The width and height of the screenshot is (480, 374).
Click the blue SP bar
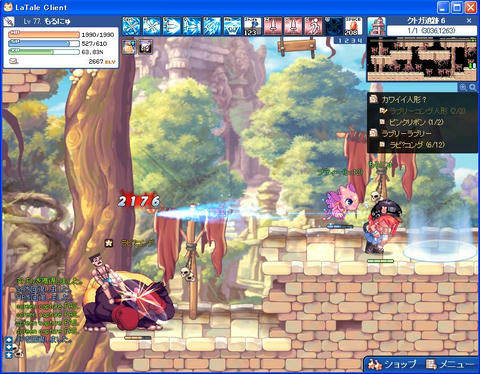[44, 43]
